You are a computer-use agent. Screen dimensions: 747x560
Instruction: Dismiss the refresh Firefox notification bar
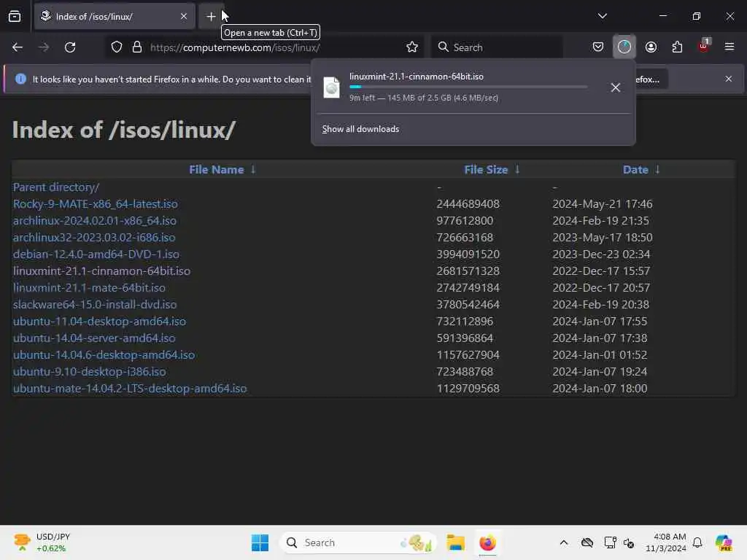click(729, 79)
